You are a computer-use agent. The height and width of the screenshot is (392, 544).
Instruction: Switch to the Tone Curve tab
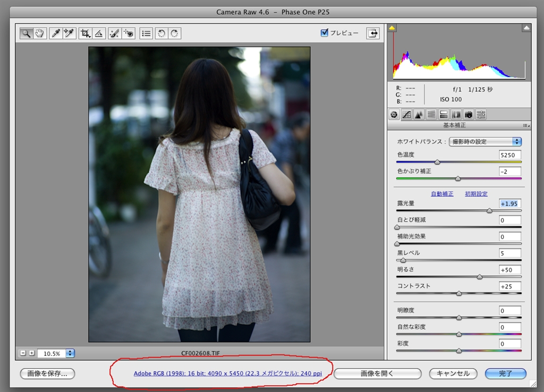point(406,115)
